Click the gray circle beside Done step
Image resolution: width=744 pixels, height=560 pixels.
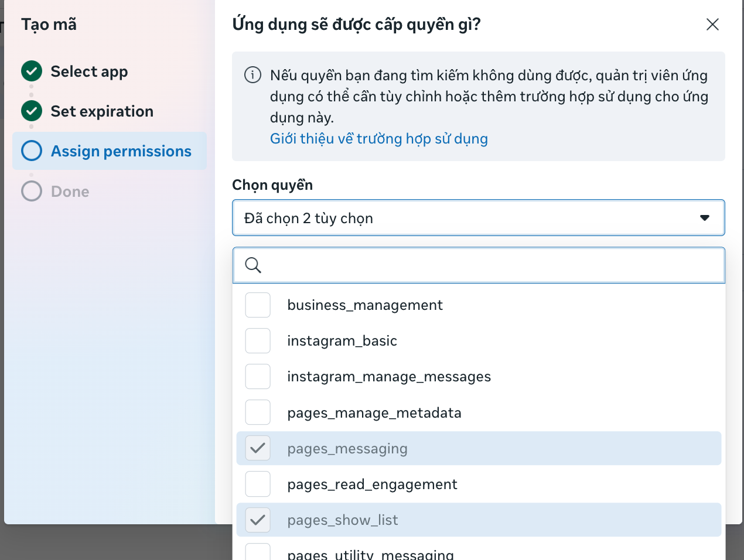tap(31, 190)
